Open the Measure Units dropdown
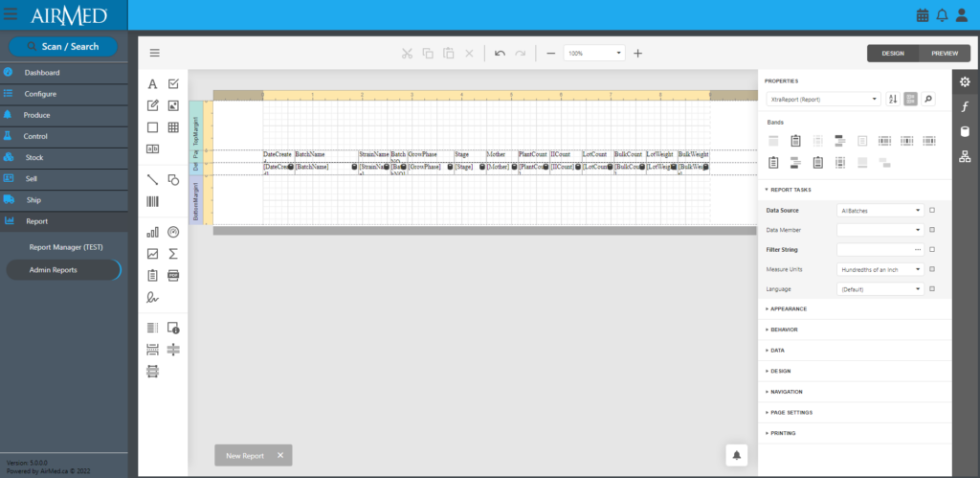980x478 pixels. (880, 269)
